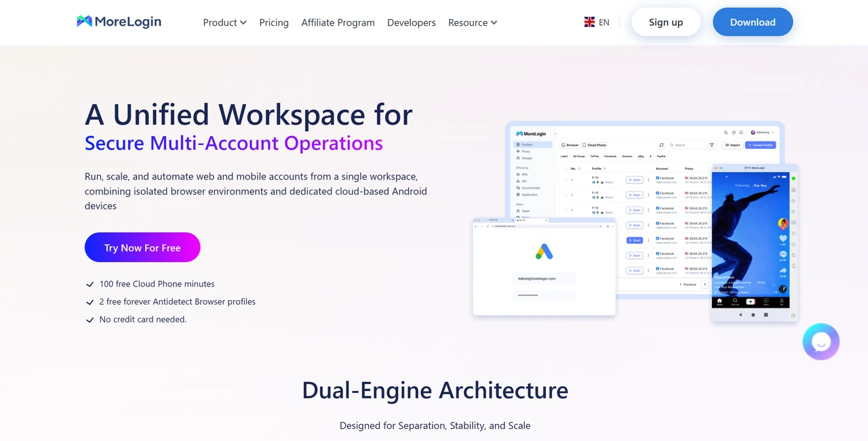Click '100 free Cloud Phone minutes' text
Image resolution: width=868 pixels, height=441 pixels.
tap(157, 284)
